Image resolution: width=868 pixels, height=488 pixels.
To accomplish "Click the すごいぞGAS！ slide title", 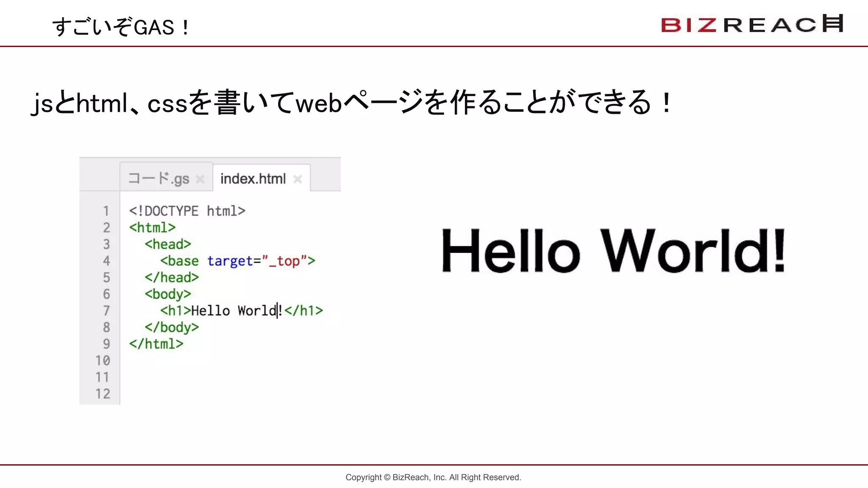I will point(122,27).
